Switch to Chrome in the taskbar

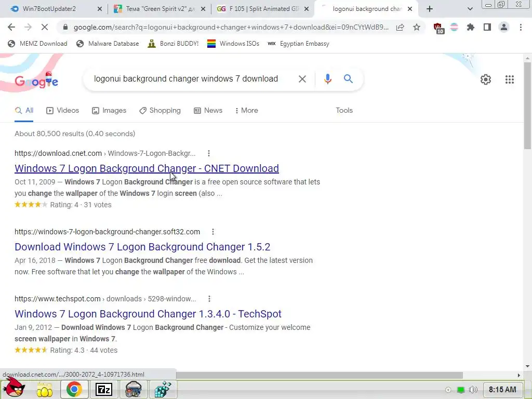click(74, 389)
